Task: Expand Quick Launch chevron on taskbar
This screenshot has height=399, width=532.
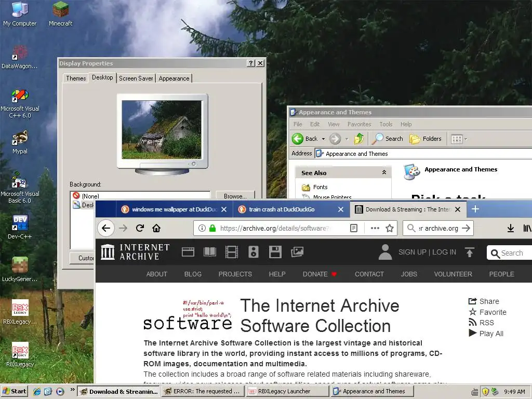Action: tap(72, 390)
